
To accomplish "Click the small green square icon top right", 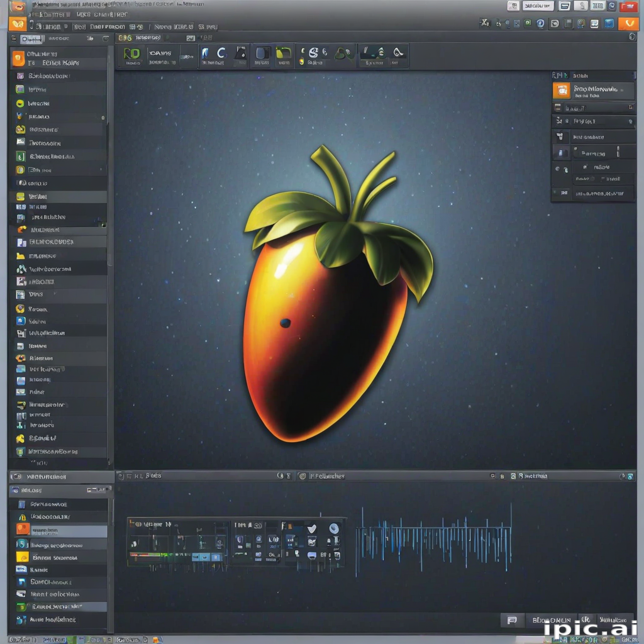I will click(x=528, y=23).
